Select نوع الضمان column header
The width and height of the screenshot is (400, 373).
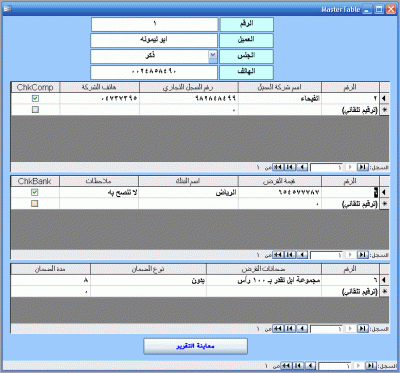[x=148, y=269]
